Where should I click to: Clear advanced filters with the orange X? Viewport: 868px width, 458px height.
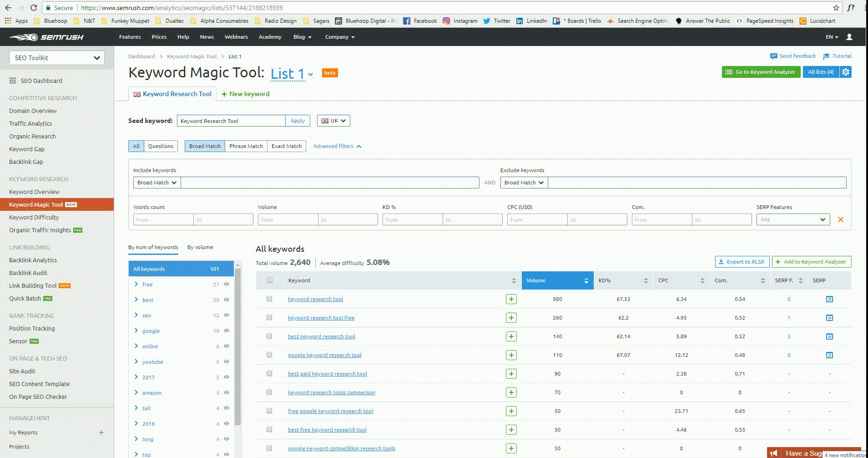[840, 219]
